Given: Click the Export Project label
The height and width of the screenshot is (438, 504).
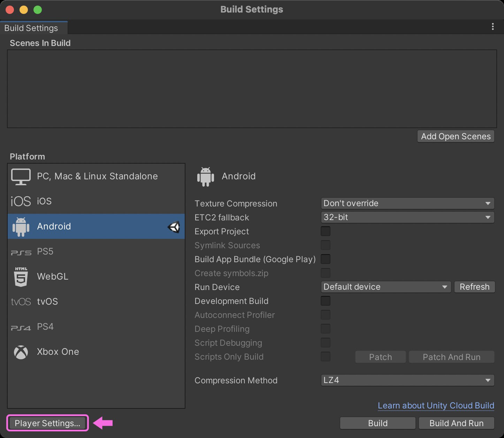Looking at the screenshot, I should pos(222,232).
